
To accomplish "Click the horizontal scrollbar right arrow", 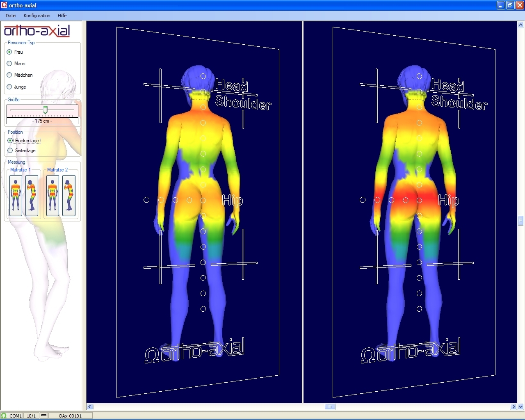I will pyautogui.click(x=514, y=407).
